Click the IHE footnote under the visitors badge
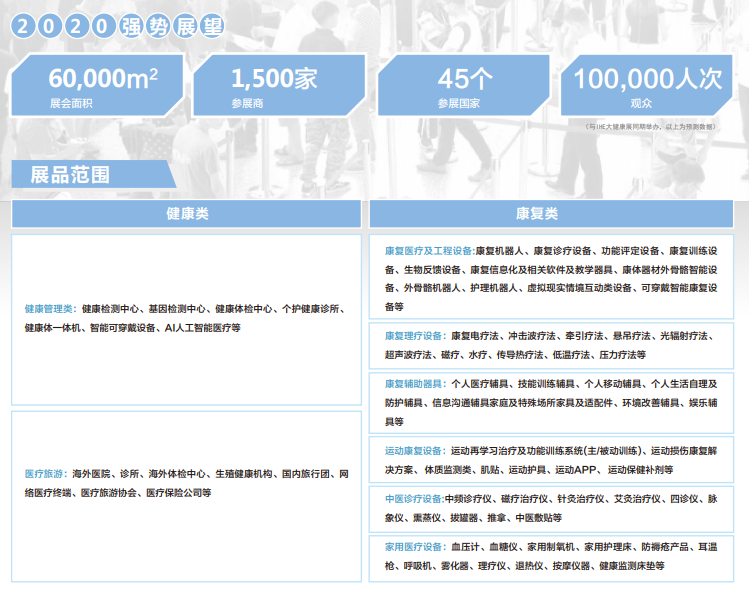 (651, 127)
